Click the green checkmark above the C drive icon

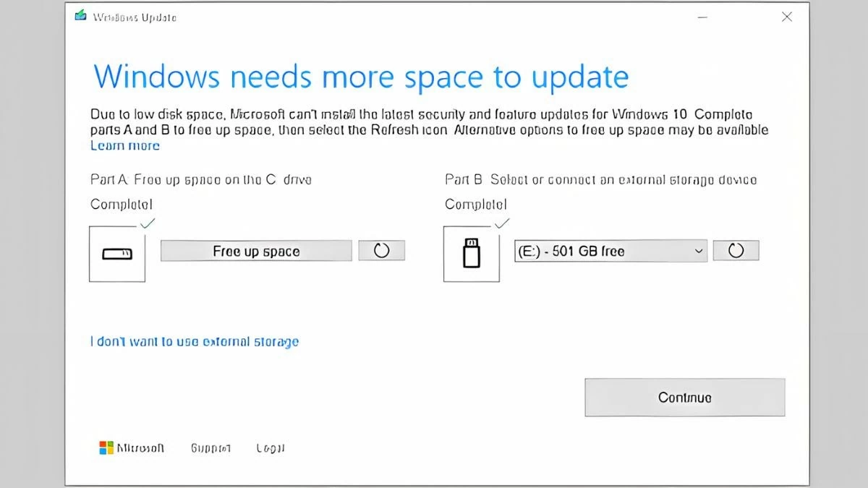(147, 223)
